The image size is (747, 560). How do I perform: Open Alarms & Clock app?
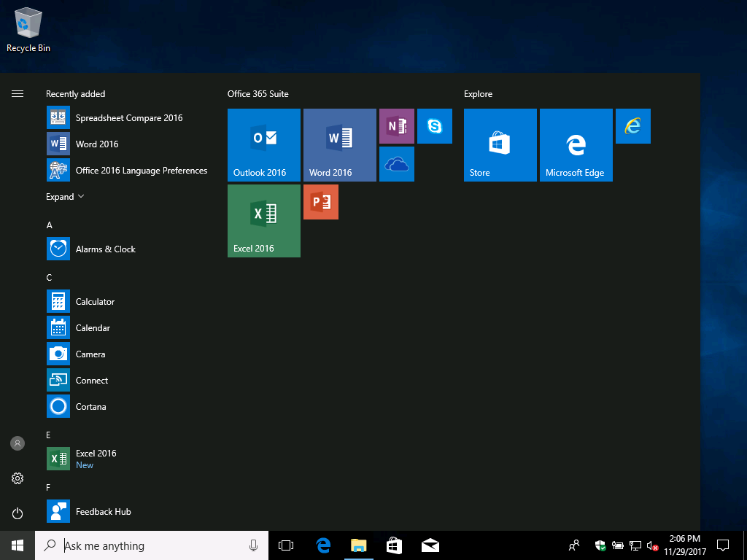pos(128,249)
